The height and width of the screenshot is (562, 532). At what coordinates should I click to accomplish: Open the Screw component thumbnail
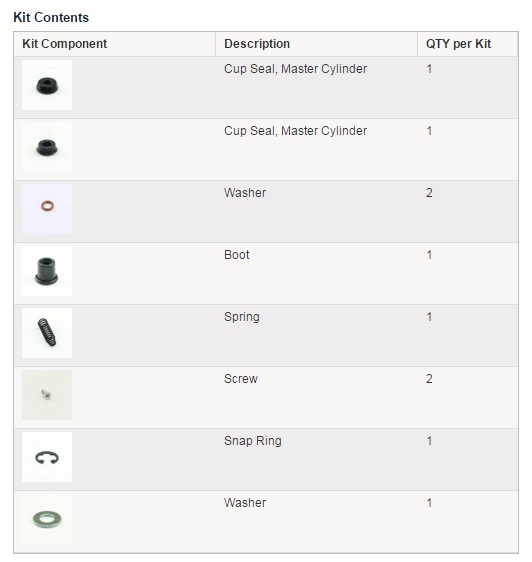click(x=47, y=395)
